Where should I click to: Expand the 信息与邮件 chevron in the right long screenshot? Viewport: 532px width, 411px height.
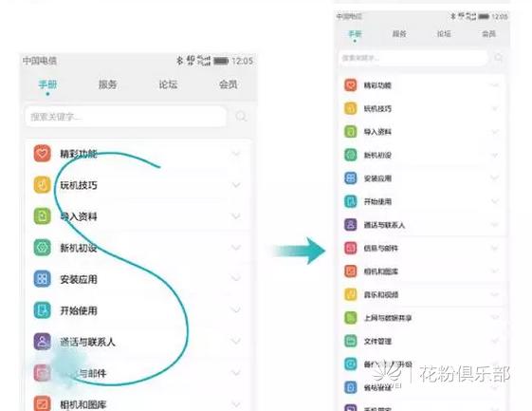pos(495,249)
